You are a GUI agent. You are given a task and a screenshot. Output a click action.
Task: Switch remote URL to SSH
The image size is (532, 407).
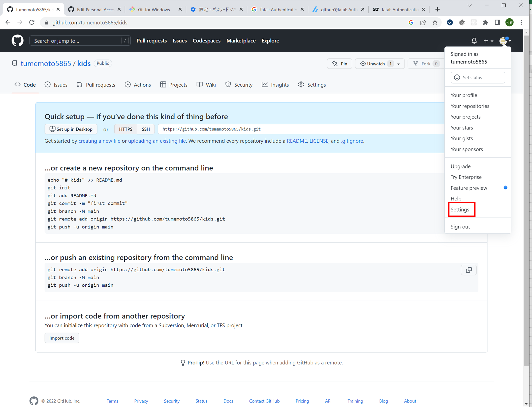(x=146, y=129)
